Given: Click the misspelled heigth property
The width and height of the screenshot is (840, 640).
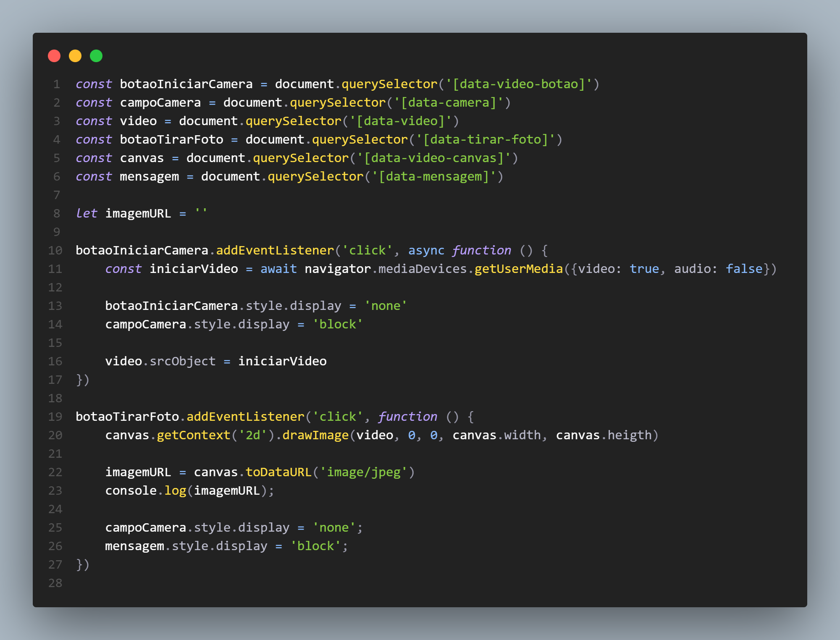Looking at the screenshot, I should [x=630, y=435].
